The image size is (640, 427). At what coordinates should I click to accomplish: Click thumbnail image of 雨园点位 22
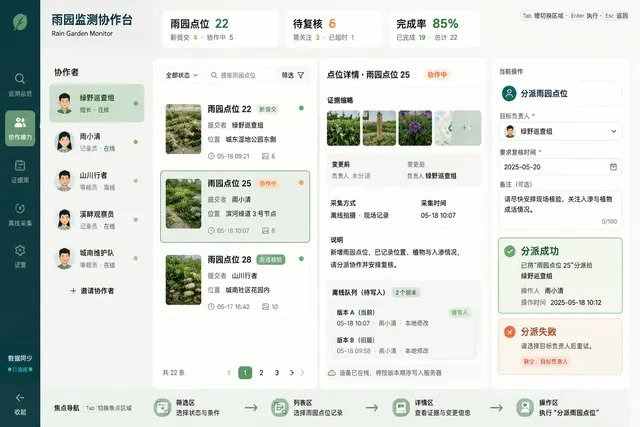click(183, 129)
